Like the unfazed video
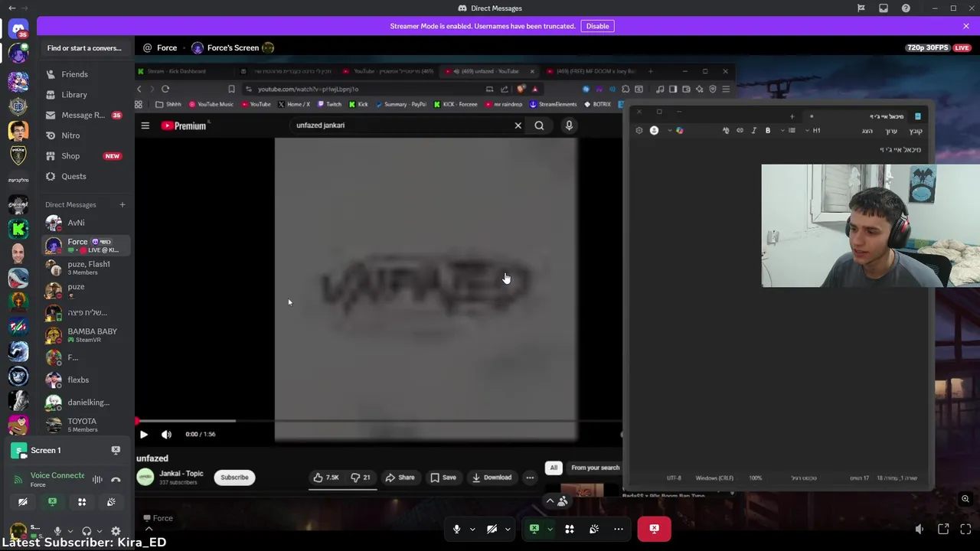 tap(325, 478)
